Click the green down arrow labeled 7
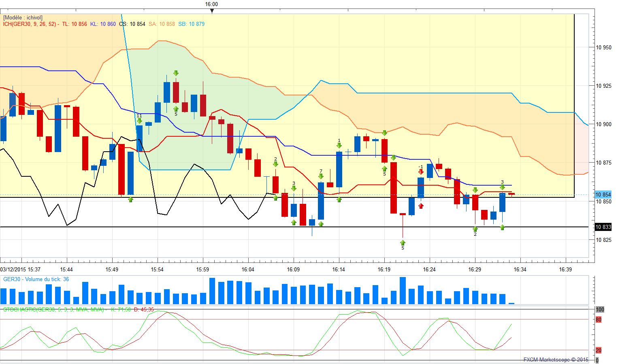618x364 pixels. coord(321,176)
